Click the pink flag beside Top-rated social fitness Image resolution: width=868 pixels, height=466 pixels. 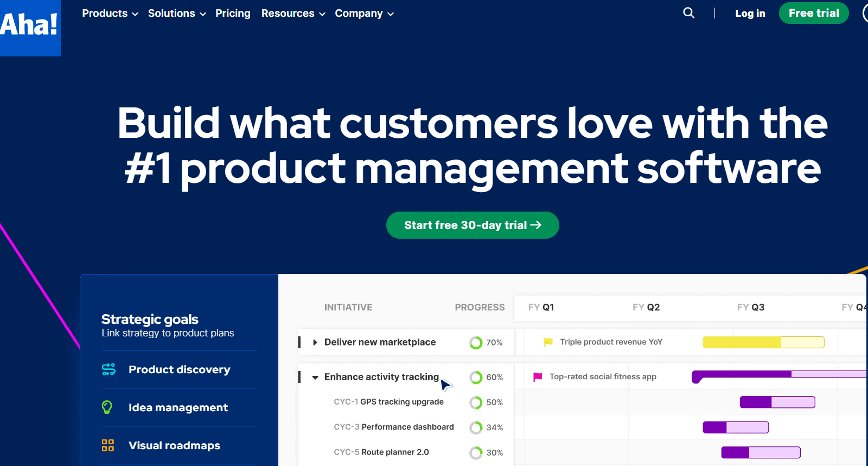[x=538, y=376]
